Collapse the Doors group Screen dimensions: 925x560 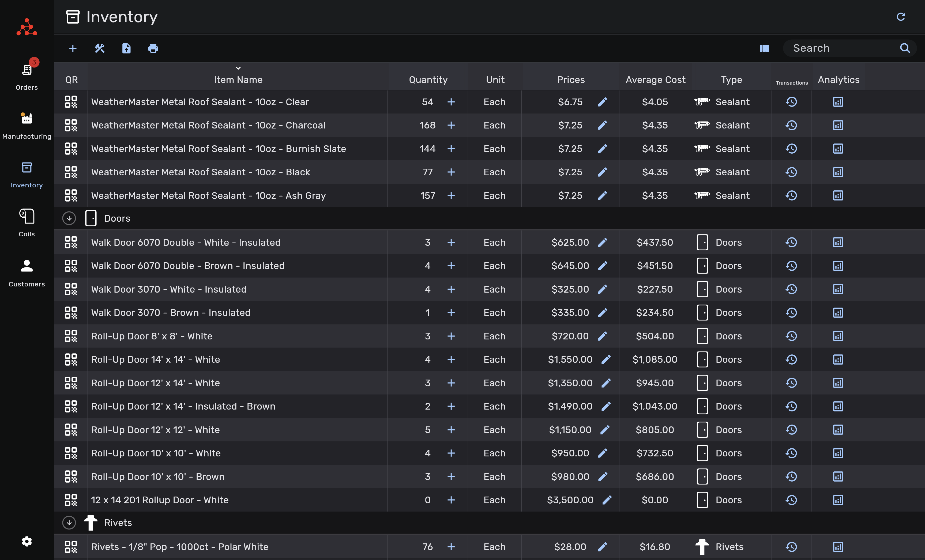coord(69,218)
